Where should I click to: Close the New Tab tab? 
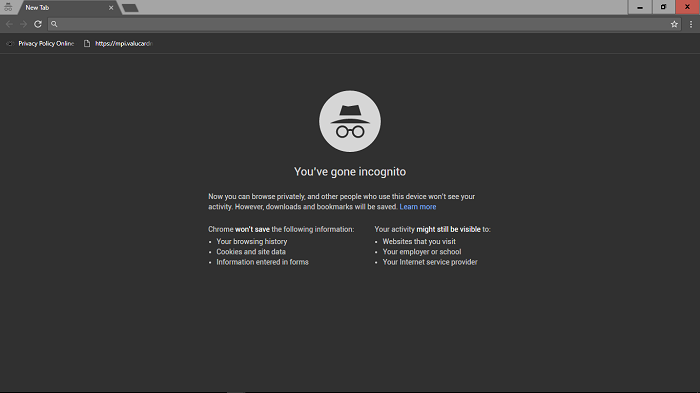coord(111,8)
